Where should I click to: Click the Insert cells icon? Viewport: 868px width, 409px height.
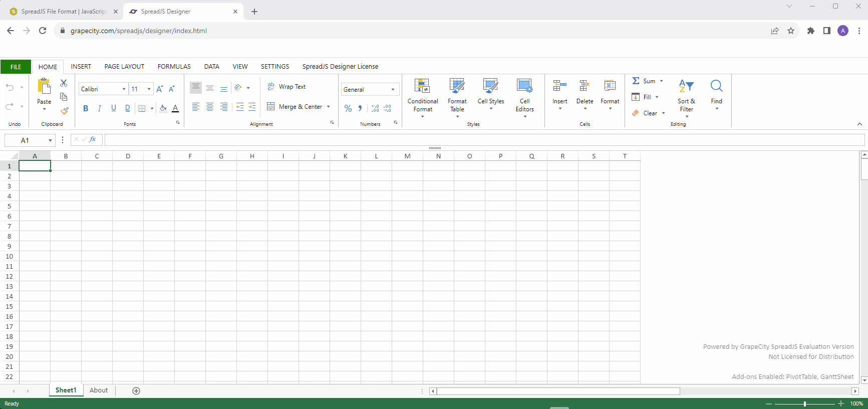click(x=559, y=86)
